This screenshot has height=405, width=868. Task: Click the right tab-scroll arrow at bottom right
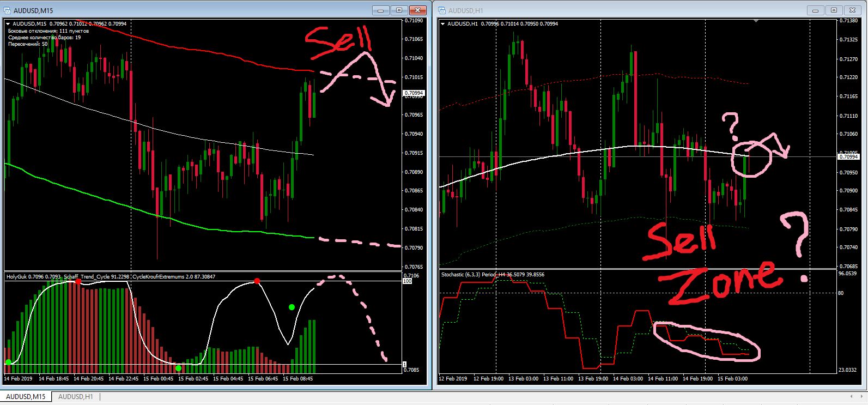tap(862, 396)
